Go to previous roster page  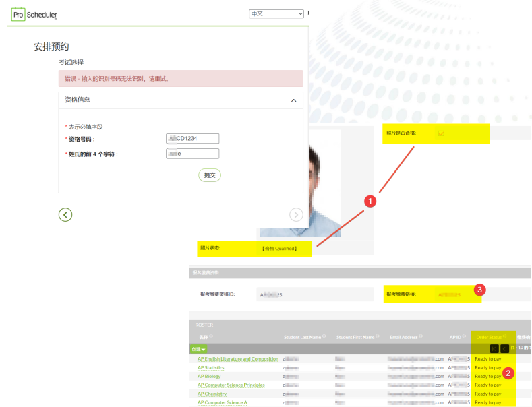coord(504,348)
